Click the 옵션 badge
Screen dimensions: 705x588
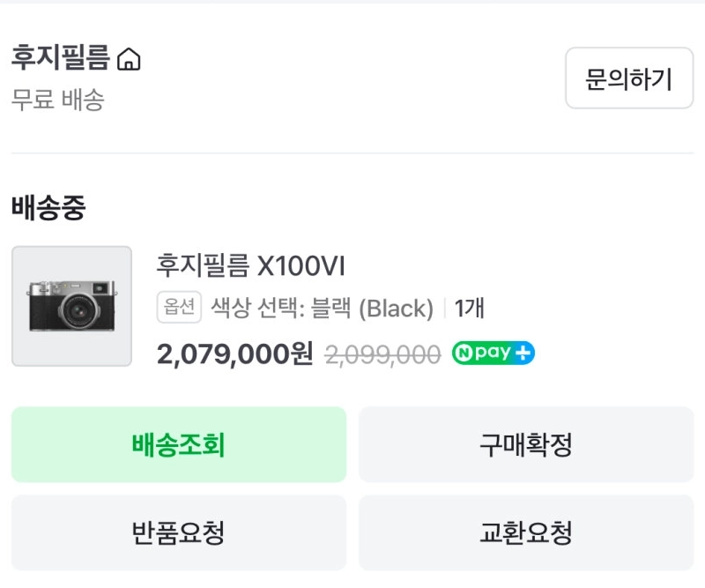click(x=180, y=308)
